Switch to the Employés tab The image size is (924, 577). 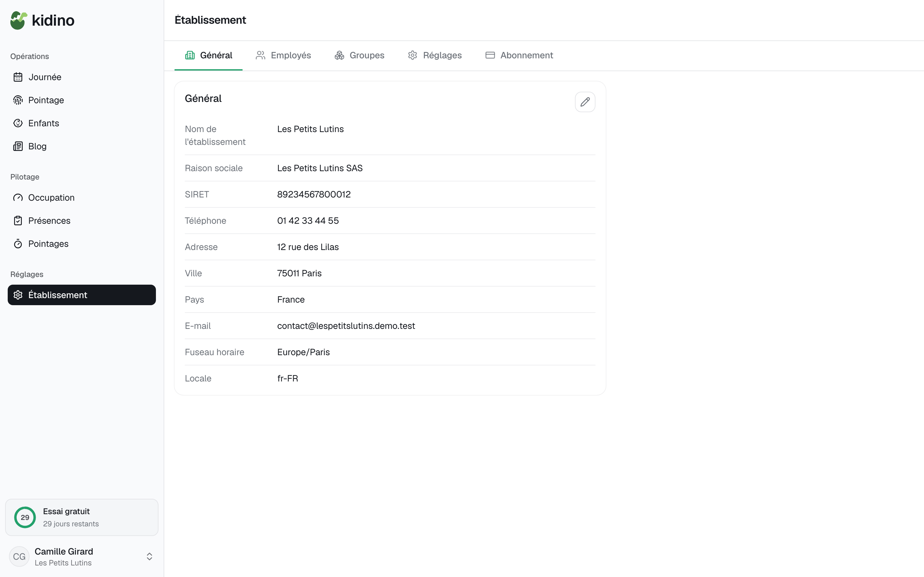click(x=283, y=55)
